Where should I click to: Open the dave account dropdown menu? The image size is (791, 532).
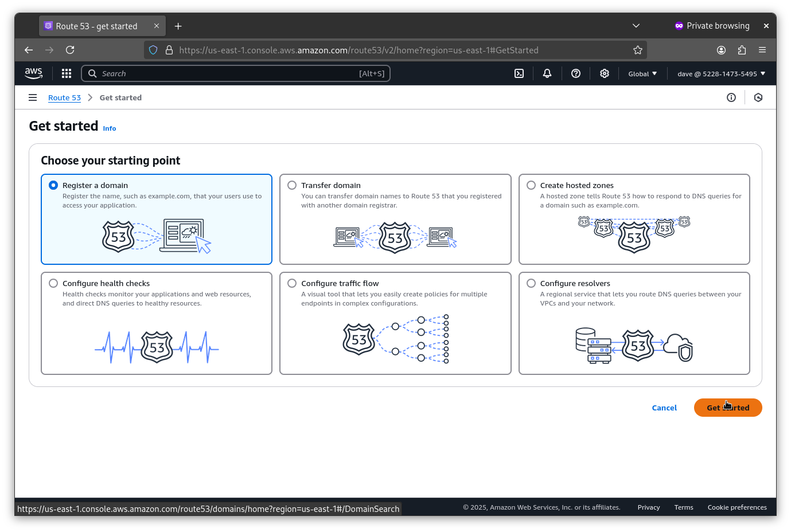coord(721,73)
